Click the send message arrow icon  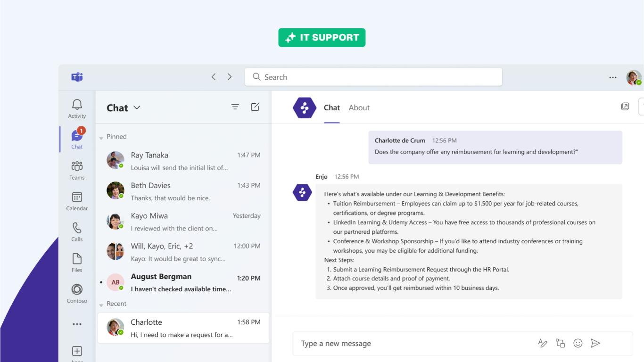[x=595, y=343]
